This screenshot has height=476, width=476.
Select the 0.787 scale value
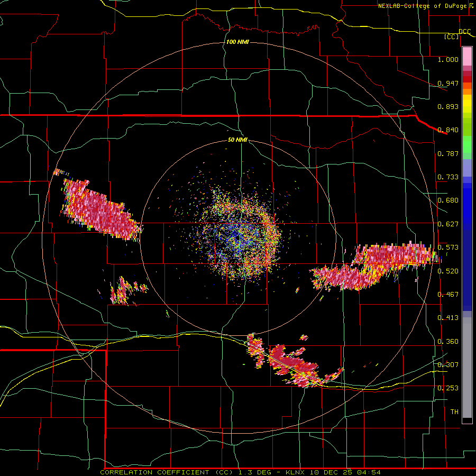click(448, 153)
